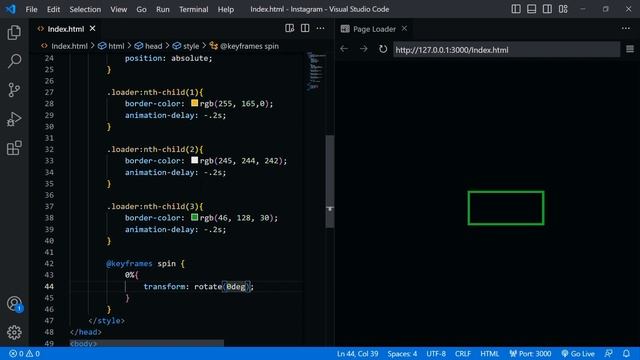Open the Source Control view

pyautogui.click(x=14, y=90)
